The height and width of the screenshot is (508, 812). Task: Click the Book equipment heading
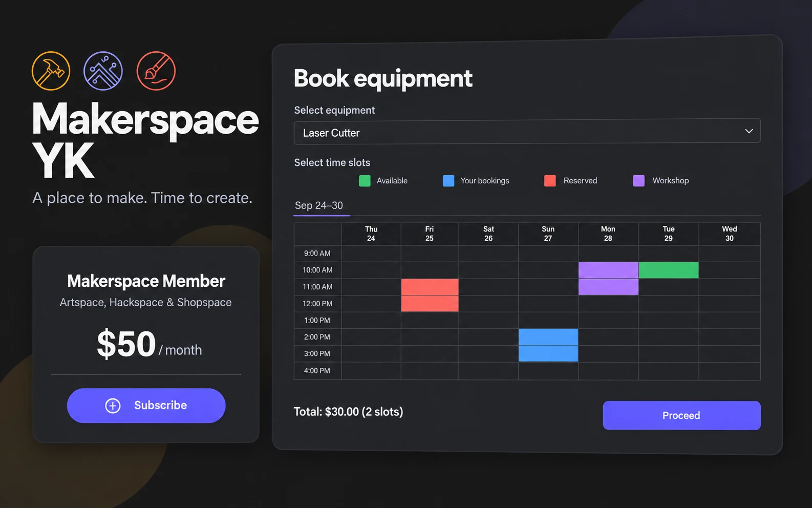pyautogui.click(x=383, y=79)
